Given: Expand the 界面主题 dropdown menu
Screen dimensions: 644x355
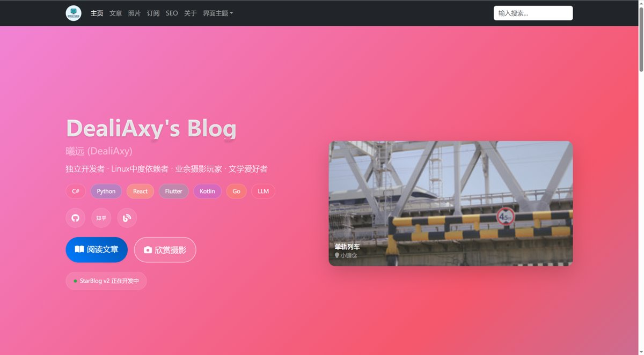Looking at the screenshot, I should point(218,13).
